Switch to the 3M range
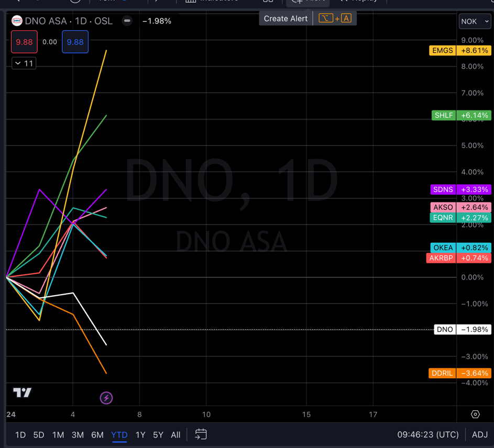 point(78,435)
